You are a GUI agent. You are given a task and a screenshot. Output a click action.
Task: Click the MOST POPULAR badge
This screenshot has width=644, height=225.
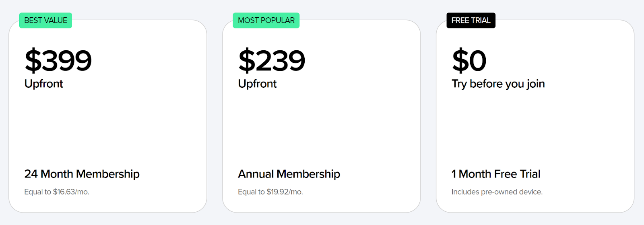[x=266, y=21]
